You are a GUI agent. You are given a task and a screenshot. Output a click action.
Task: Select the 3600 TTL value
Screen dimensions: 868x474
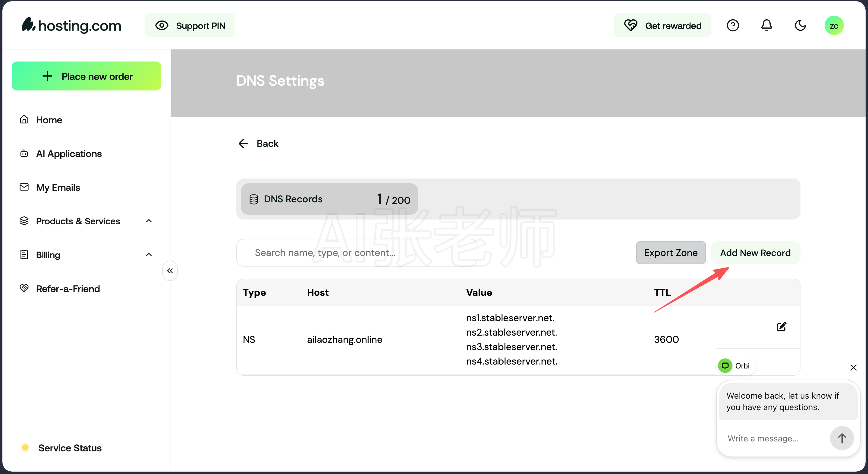[x=666, y=340]
